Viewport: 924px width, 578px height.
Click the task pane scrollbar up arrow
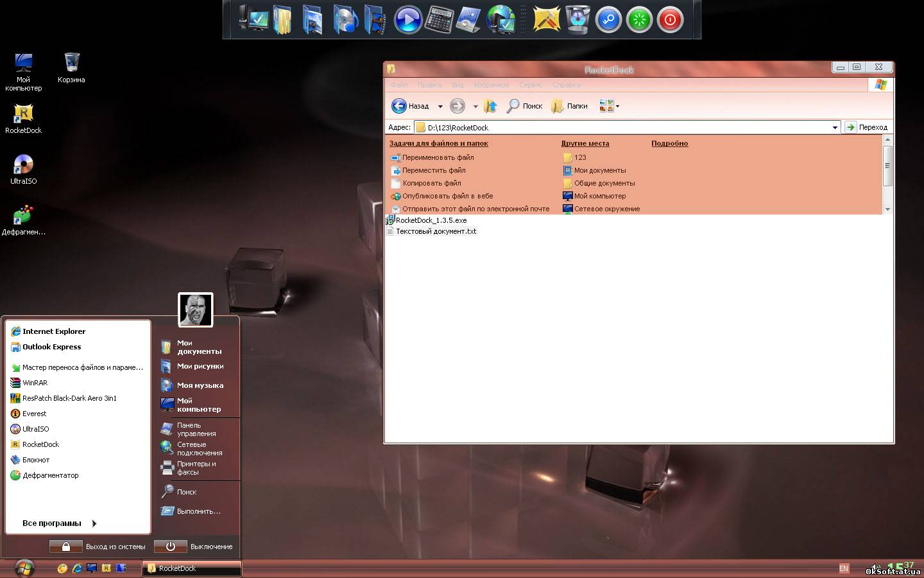tap(887, 141)
